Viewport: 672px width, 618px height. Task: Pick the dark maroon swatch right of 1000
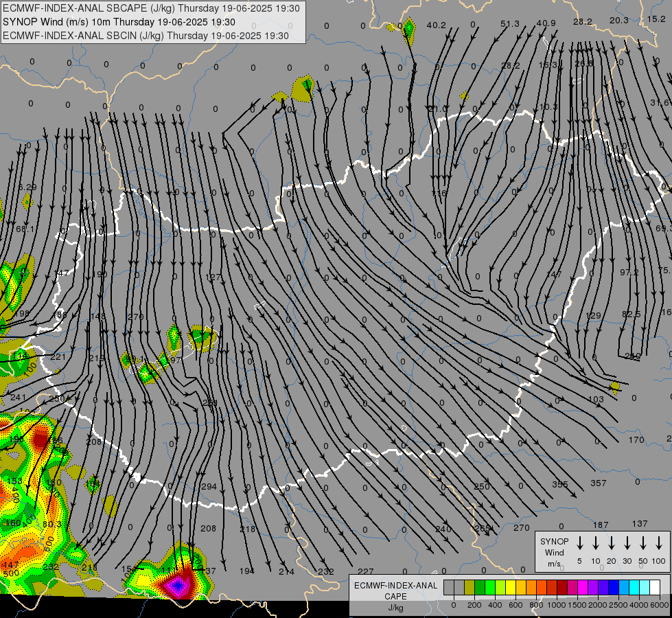pyautogui.click(x=562, y=587)
